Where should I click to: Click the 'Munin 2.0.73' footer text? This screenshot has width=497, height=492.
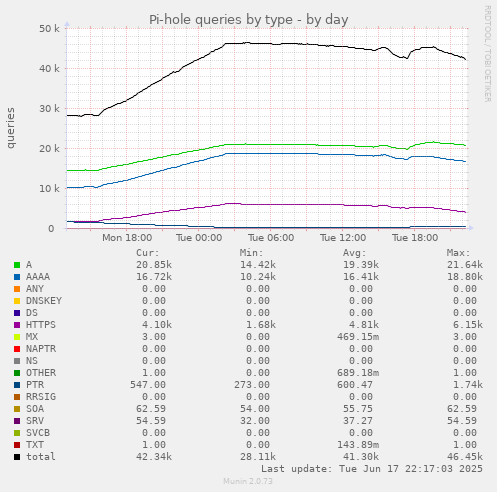pos(248,481)
